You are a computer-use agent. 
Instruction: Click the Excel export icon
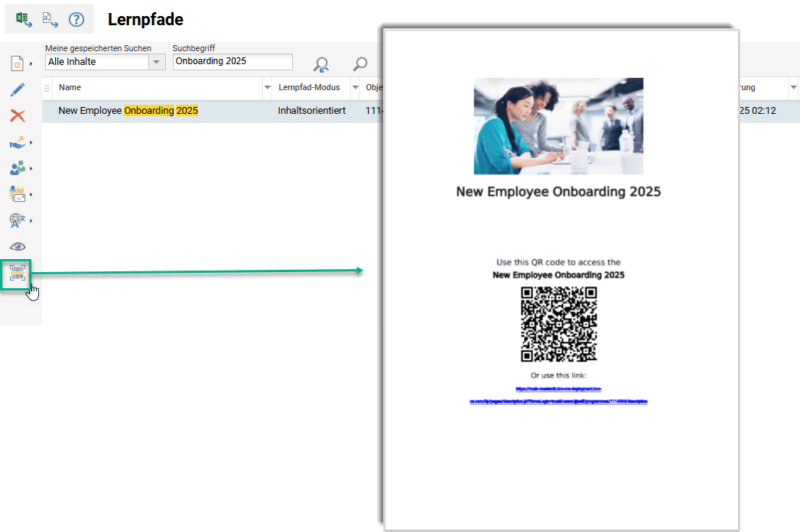click(x=24, y=19)
